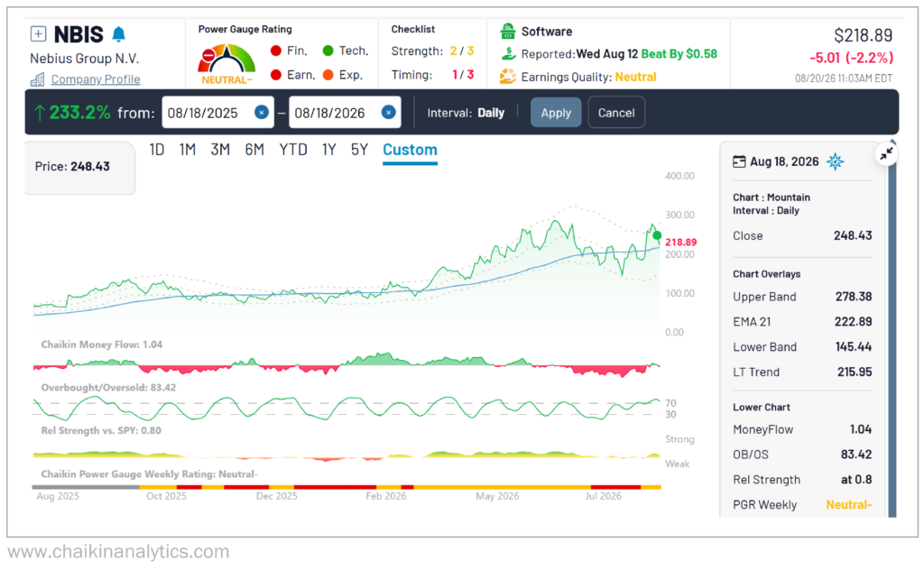
Task: Click the Upper Band value 278.38
Action: tap(854, 296)
